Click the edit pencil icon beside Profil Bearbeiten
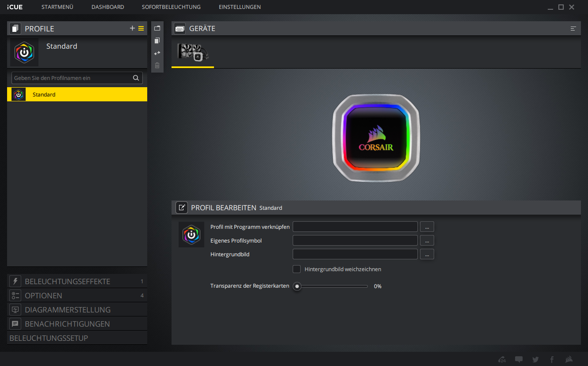 point(181,207)
